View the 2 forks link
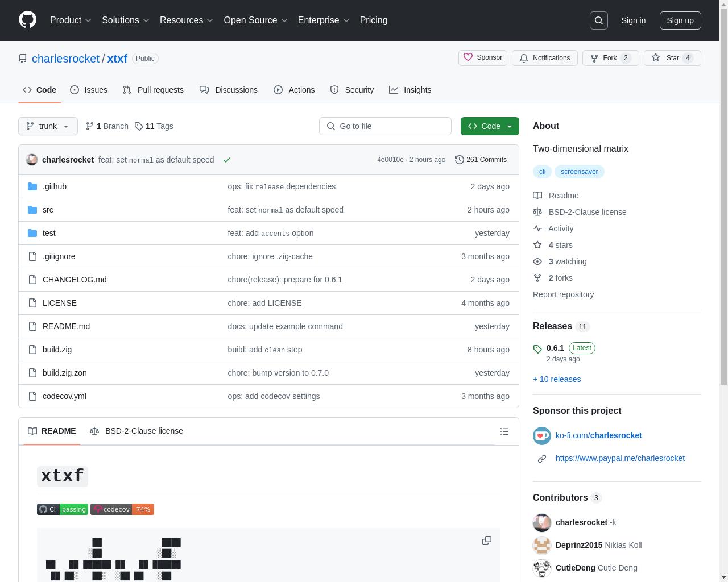Viewport: 728px width, 582px height. coord(553,278)
